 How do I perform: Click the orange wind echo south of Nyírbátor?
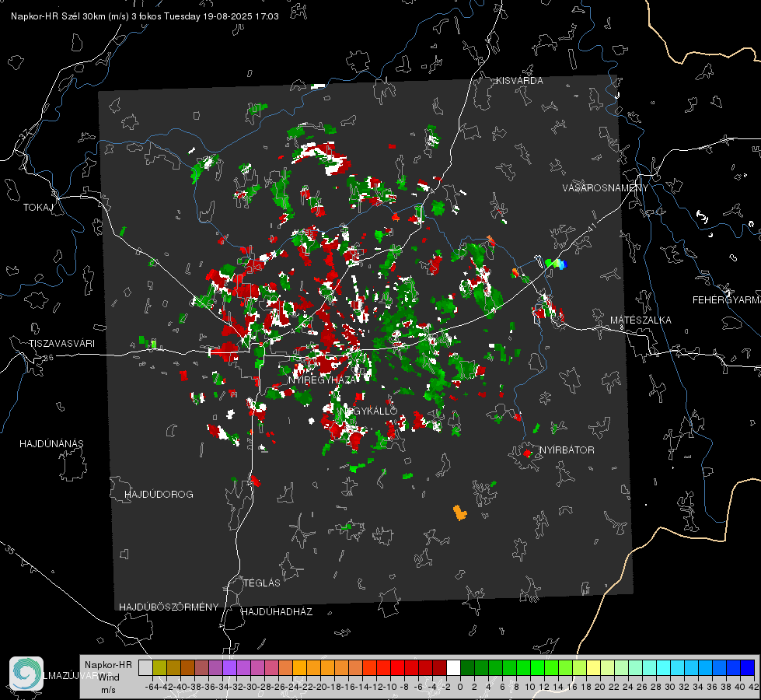click(459, 513)
